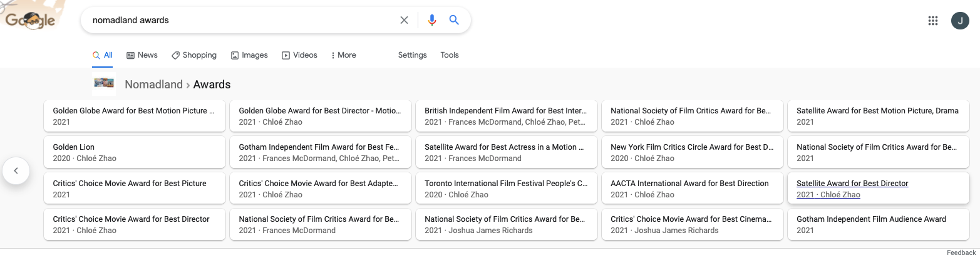Open Golden Globe Best Motion Picture card
980x255 pixels.
coord(135,117)
